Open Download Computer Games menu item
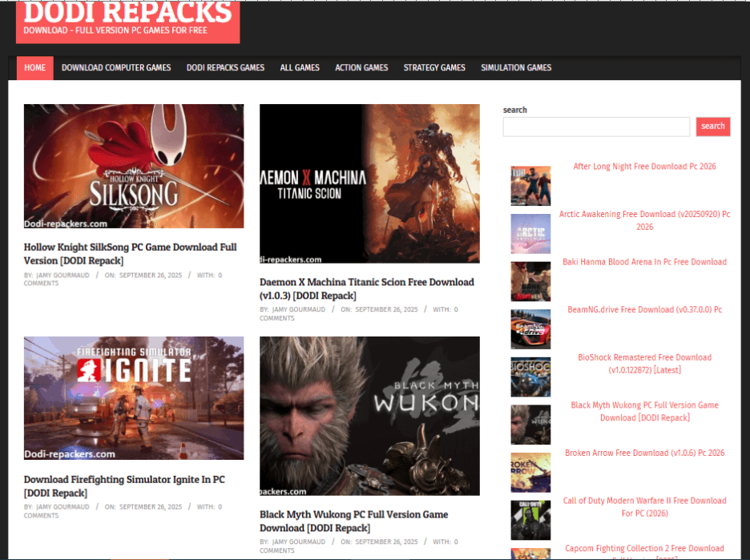750x560 pixels. 116,68
